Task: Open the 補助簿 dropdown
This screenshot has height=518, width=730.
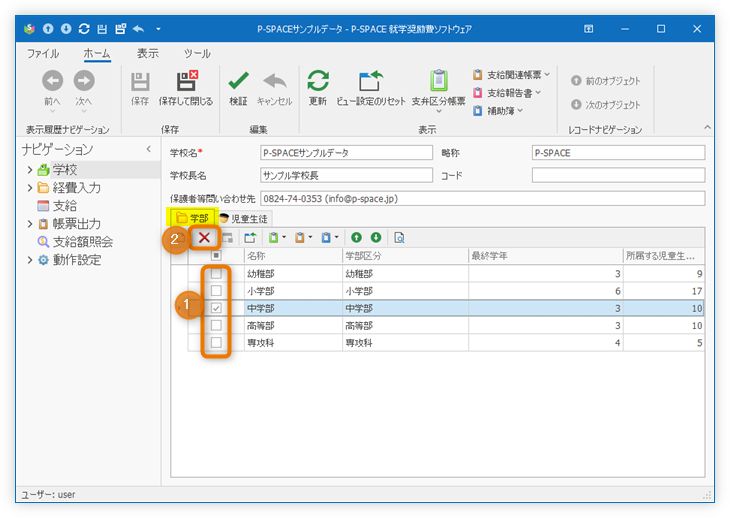Action: [498, 111]
